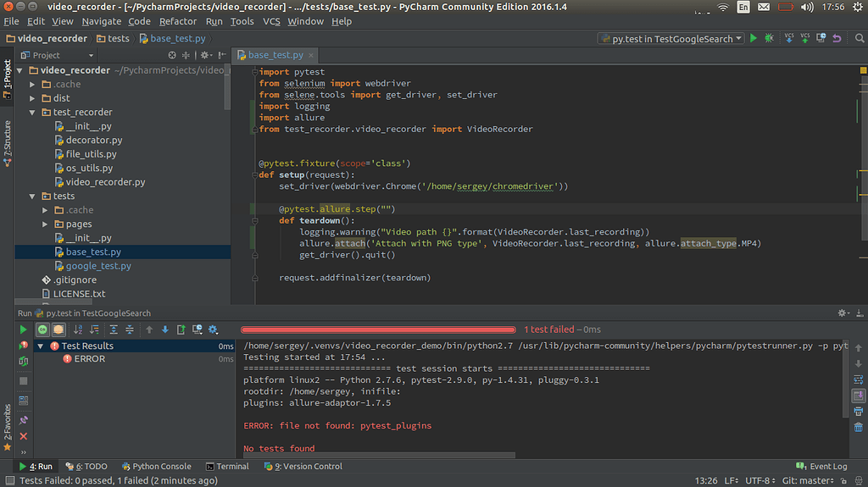868x487 pixels.
Task: Open the Refactor menu
Action: click(x=178, y=21)
